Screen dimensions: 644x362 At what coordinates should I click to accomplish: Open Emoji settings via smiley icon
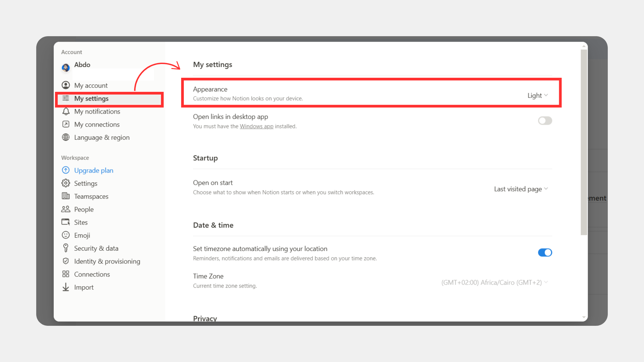[66, 235]
